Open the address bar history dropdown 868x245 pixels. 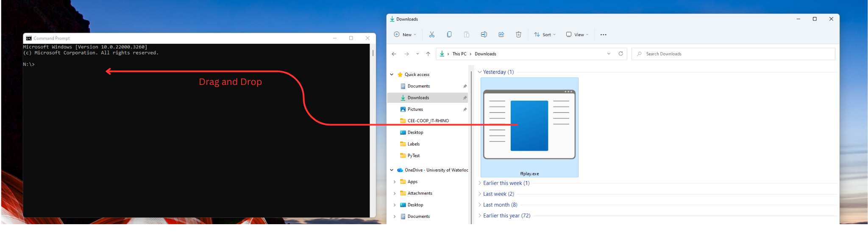(x=609, y=54)
